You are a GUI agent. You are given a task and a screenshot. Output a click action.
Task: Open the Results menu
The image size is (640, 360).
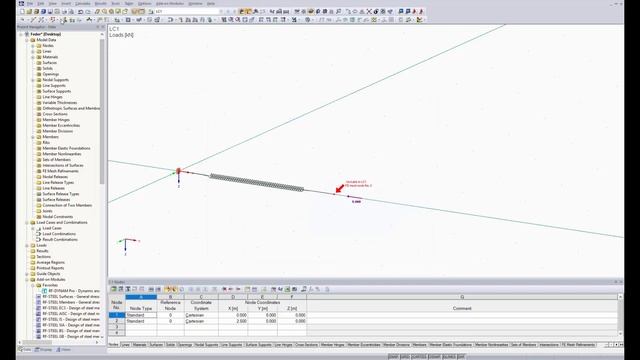tap(100, 4)
